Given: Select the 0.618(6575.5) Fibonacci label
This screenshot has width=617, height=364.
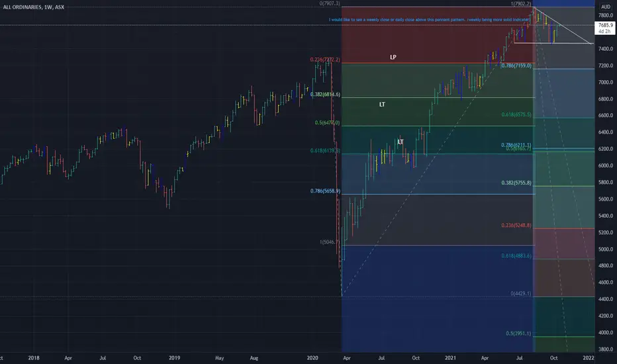Looking at the screenshot, I should click(516, 114).
